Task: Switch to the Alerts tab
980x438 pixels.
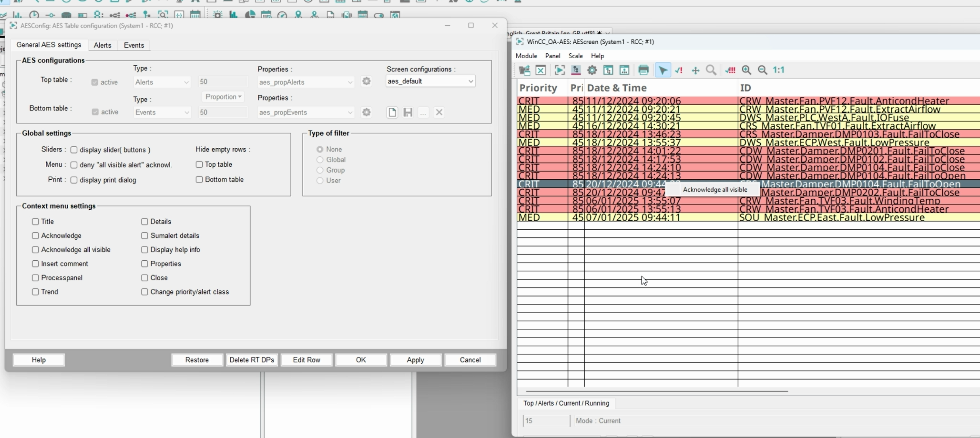Action: [x=102, y=45]
